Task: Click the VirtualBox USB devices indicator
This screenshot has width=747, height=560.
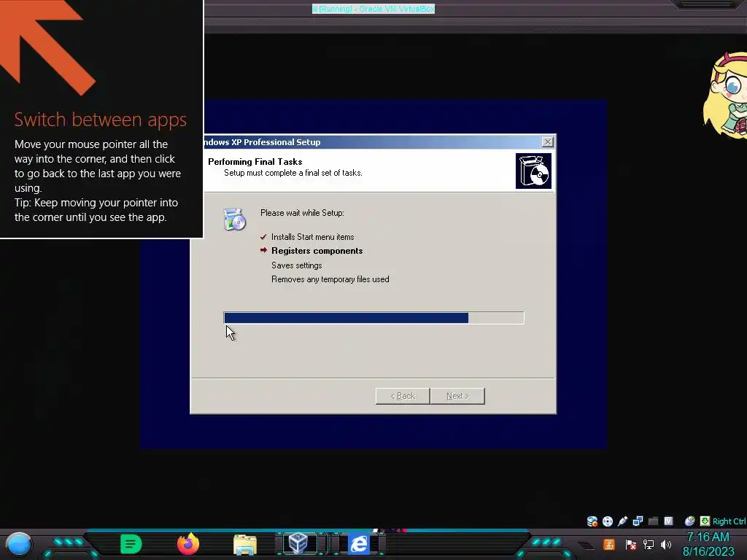Action: pos(622,521)
